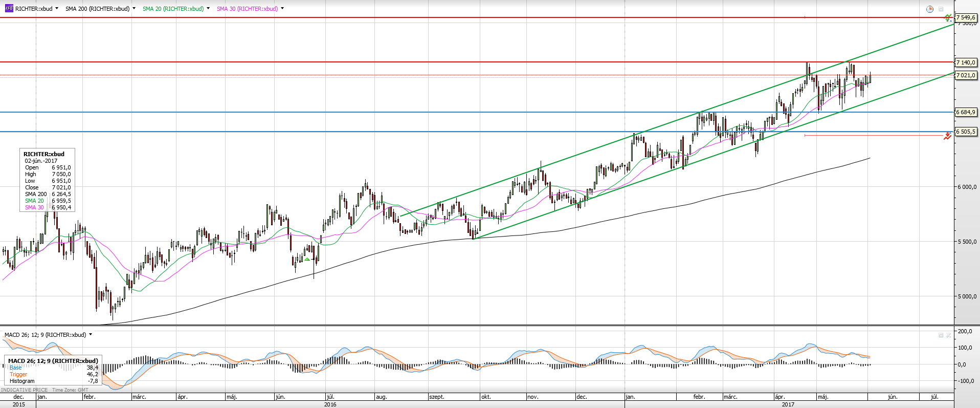Open the clock time-period icon

click(x=930, y=9)
